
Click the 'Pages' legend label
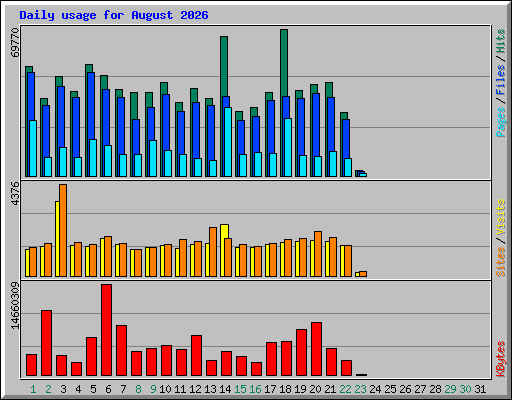pos(501,122)
